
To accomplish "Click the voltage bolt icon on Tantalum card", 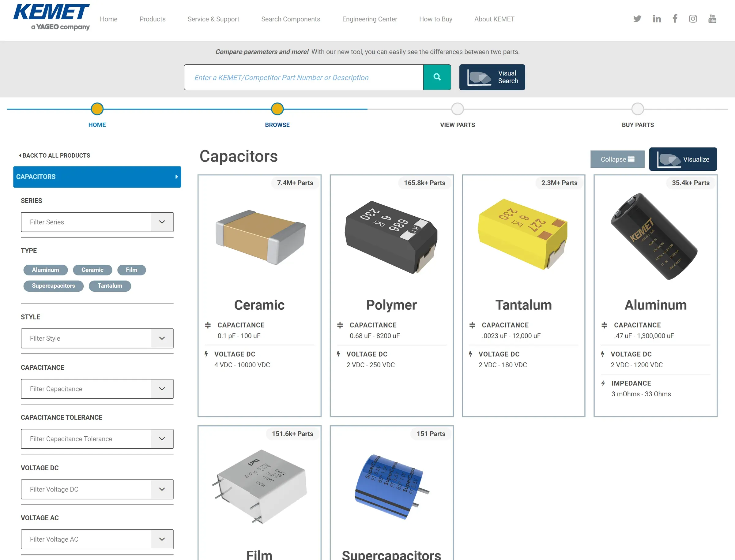I will [x=470, y=354].
